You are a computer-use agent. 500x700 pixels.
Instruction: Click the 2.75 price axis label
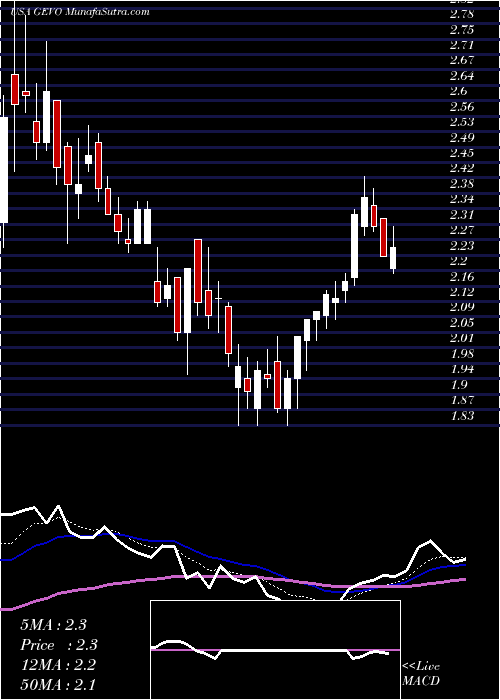[x=462, y=30]
